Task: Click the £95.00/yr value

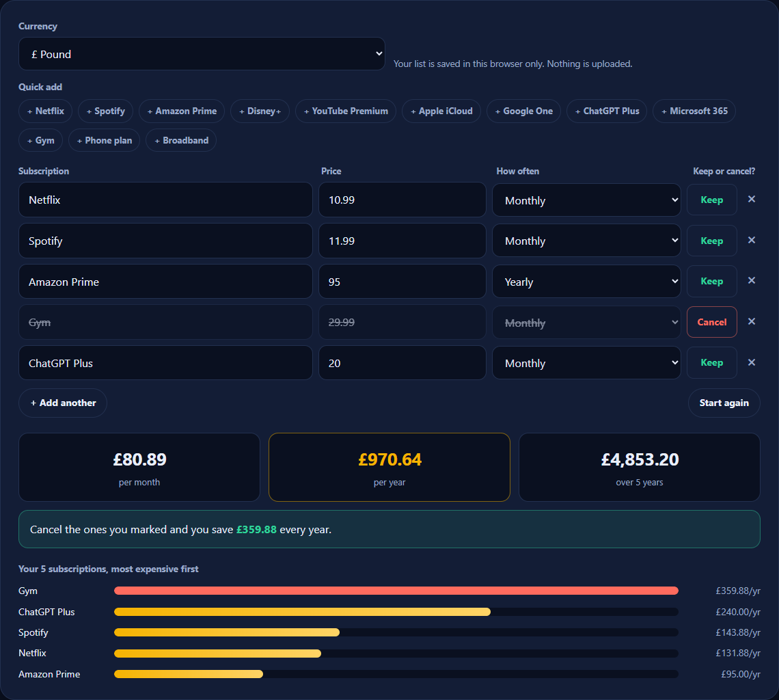Action: click(x=741, y=674)
